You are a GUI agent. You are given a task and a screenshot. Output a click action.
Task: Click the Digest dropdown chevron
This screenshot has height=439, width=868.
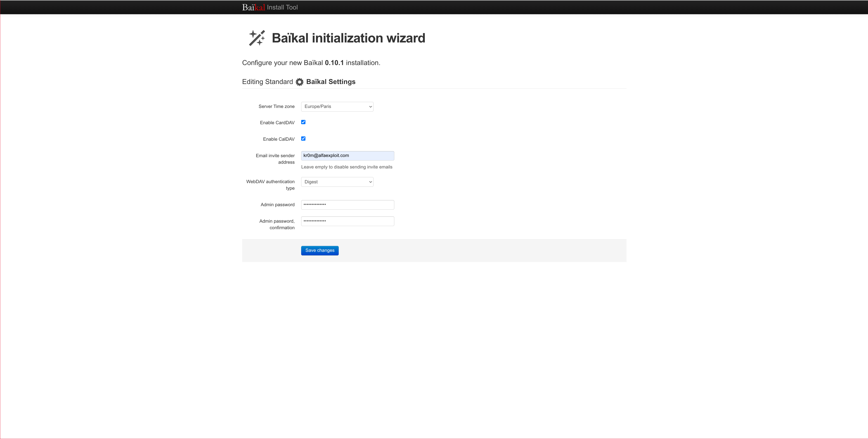[370, 182]
